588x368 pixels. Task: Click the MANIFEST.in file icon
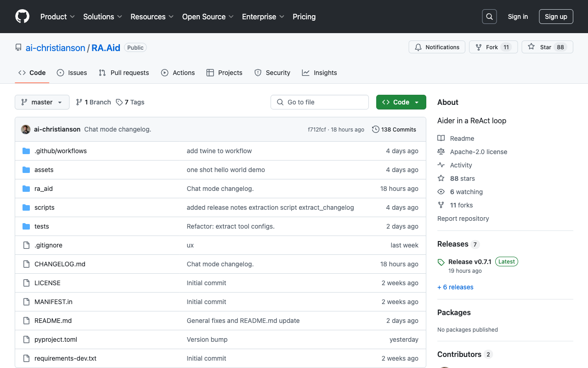(26, 302)
